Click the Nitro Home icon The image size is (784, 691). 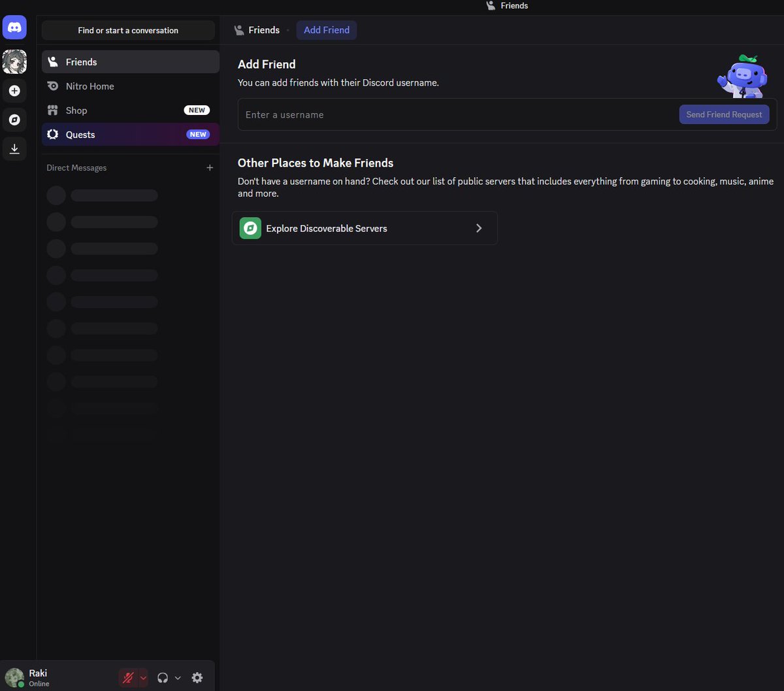(53, 86)
